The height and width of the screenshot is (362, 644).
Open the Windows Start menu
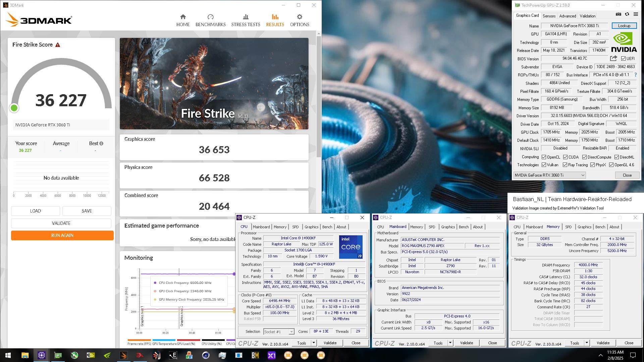tap(8, 355)
